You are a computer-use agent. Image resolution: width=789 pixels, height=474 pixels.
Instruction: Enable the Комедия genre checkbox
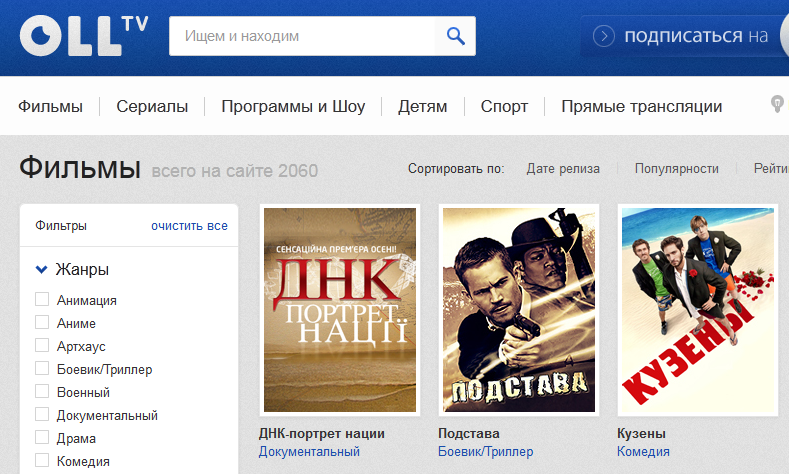[x=42, y=460]
